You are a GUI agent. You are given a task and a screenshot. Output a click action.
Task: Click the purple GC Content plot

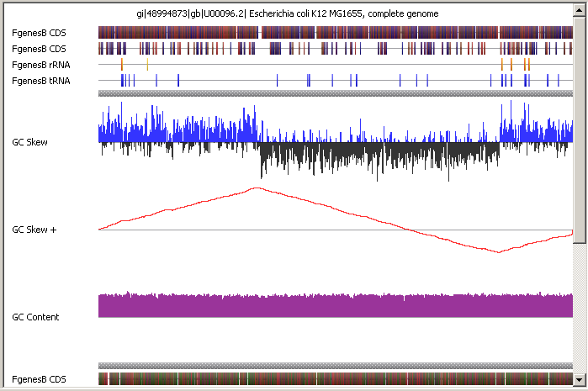[x=336, y=305]
